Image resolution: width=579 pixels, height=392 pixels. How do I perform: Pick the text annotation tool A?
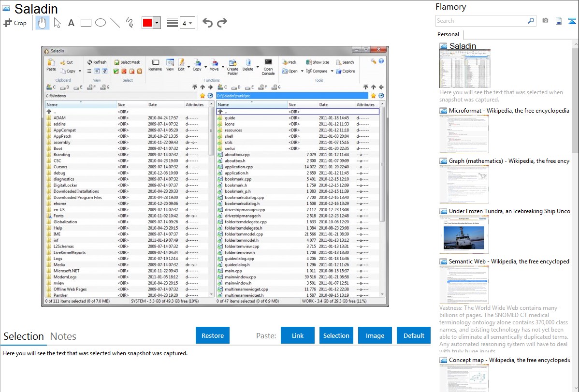pos(71,23)
